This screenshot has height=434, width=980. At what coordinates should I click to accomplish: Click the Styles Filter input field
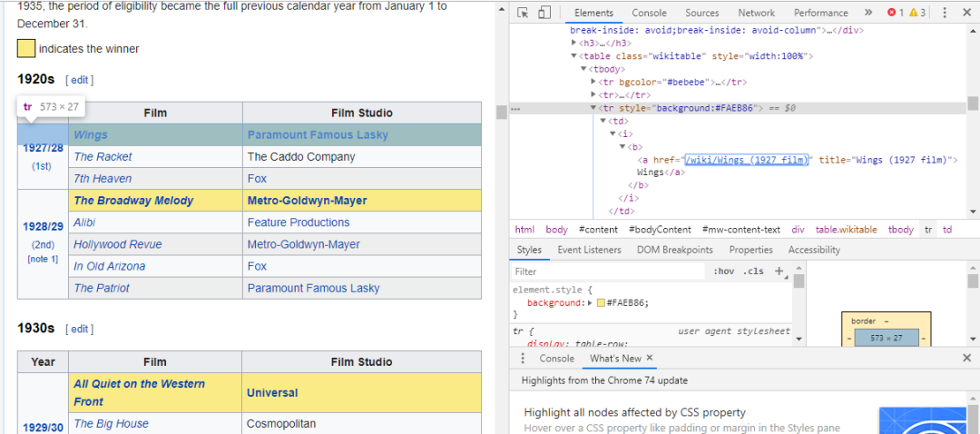(x=608, y=271)
